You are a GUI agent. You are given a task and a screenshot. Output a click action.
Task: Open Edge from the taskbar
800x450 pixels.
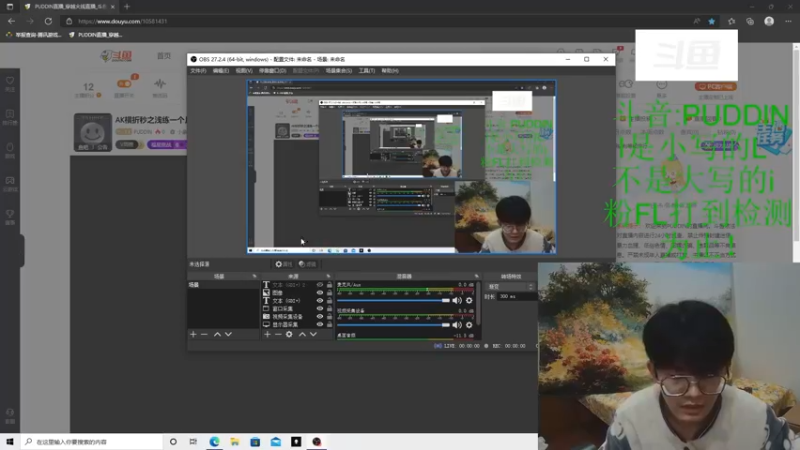[x=214, y=442]
